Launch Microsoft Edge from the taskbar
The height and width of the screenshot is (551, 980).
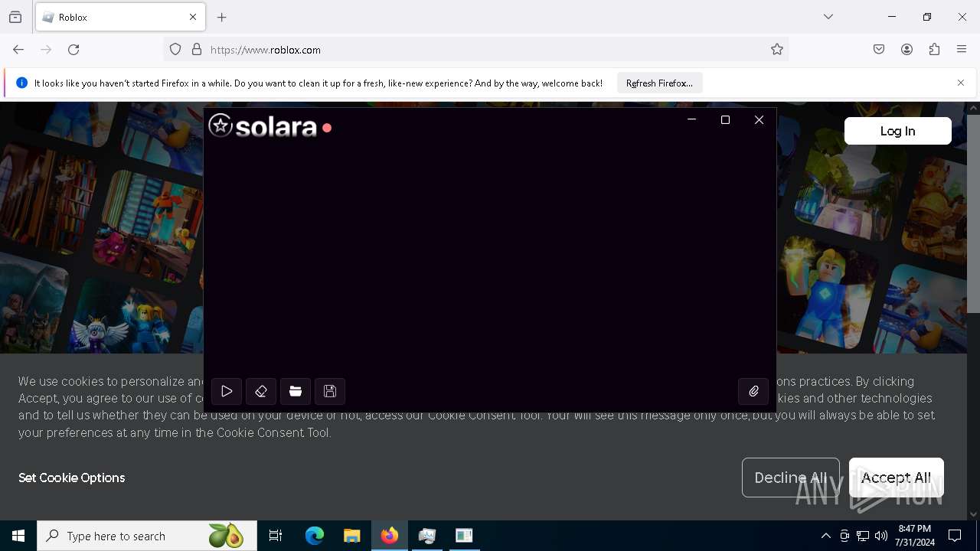[315, 536]
